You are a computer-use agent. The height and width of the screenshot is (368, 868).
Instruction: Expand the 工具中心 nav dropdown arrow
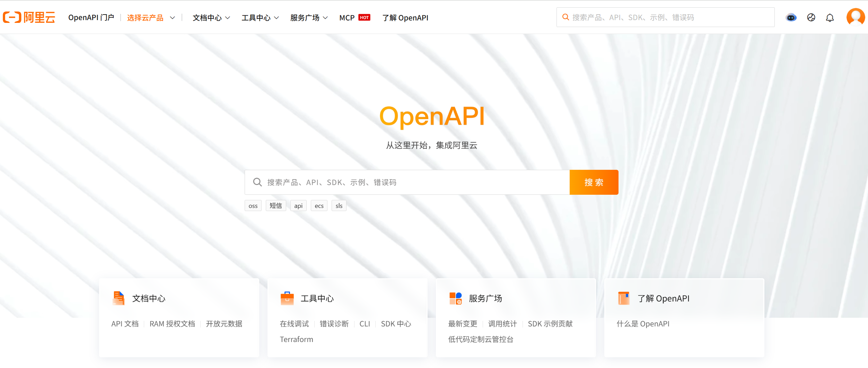277,18
